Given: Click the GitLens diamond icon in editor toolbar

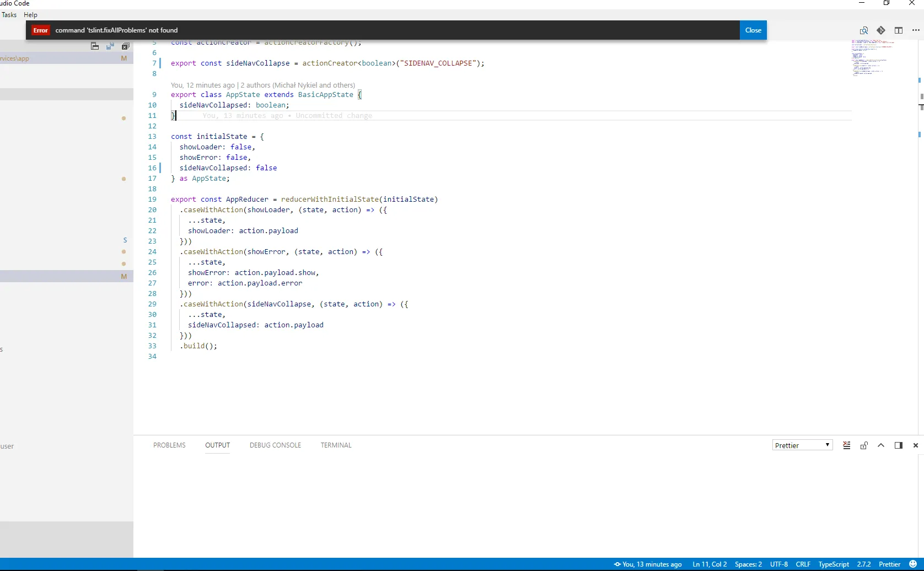Looking at the screenshot, I should pyautogui.click(x=881, y=30).
